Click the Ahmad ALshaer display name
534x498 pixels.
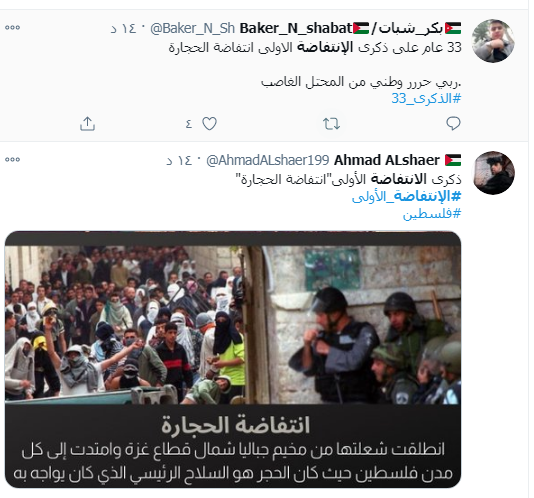pyautogui.click(x=397, y=160)
